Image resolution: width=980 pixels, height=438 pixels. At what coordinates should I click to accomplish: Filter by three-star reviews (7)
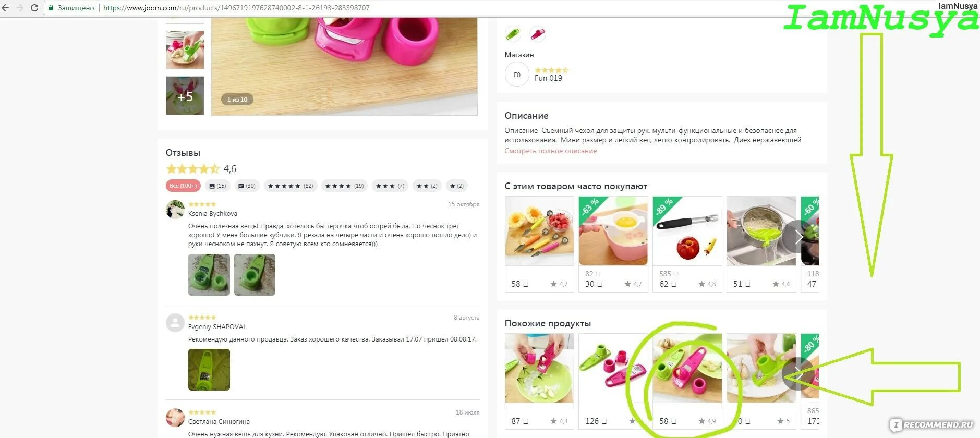click(390, 186)
